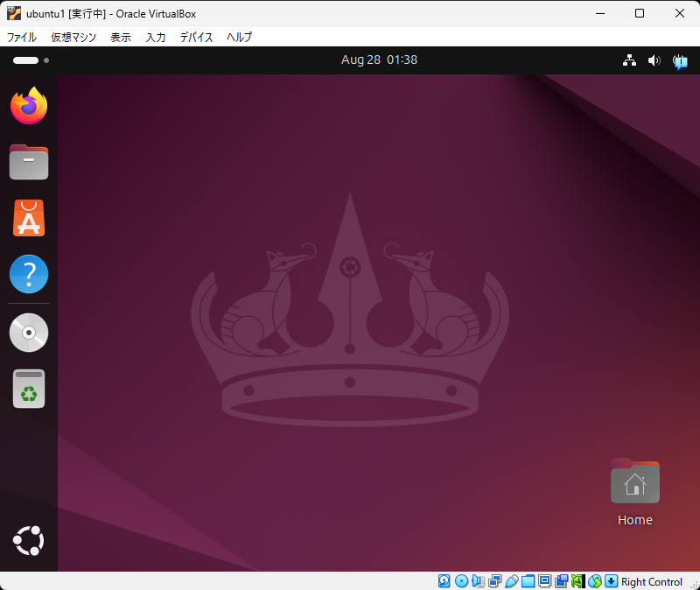The image size is (700, 590).
Task: Click the network status icon in top bar
Action: click(629, 60)
